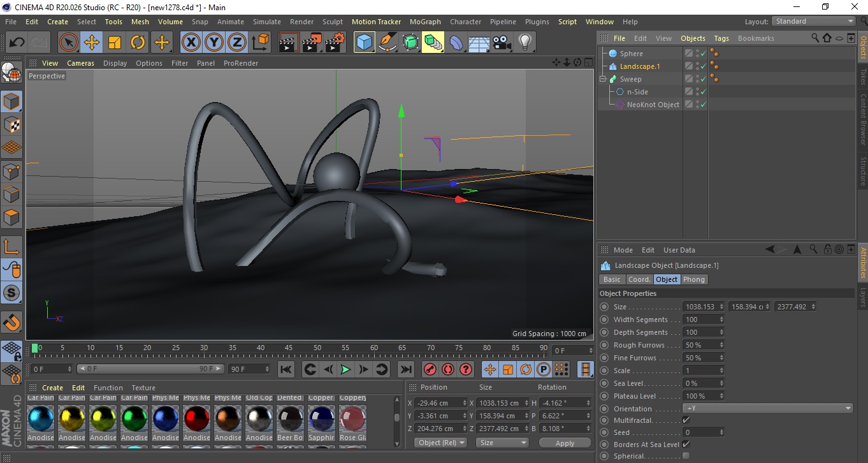This screenshot has height=463, width=868.
Task: Click Render View clapperboard icon
Action: point(289,43)
